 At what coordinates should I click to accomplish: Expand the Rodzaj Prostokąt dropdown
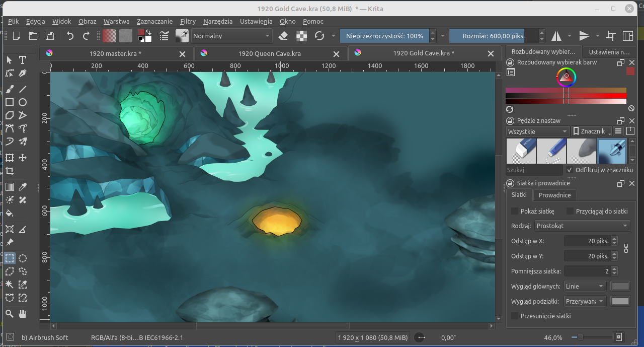click(583, 226)
